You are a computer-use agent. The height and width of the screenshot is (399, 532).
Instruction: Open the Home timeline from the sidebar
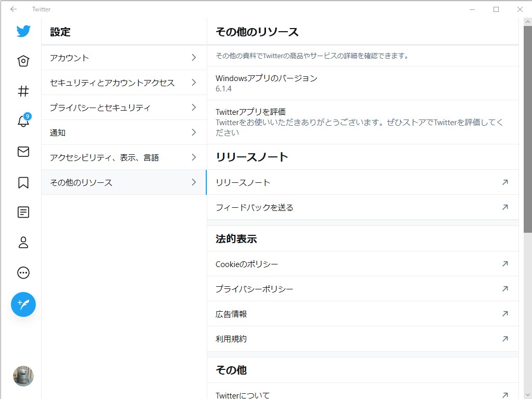[x=23, y=61]
